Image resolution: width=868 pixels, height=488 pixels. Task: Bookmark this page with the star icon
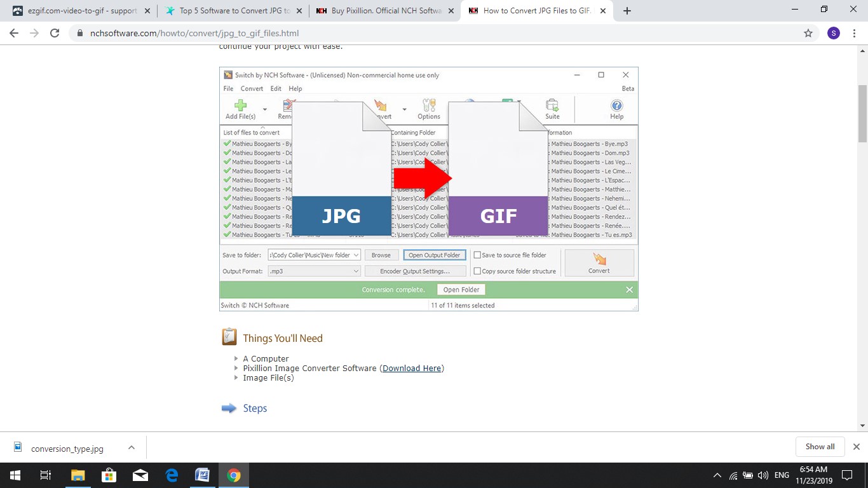pos(808,33)
